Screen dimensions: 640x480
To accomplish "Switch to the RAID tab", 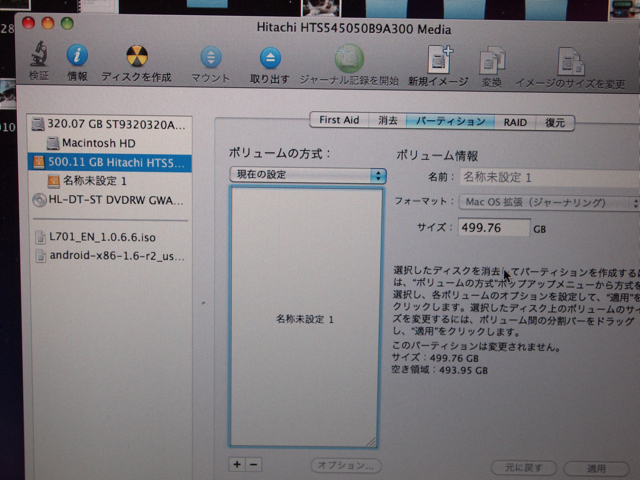I will pos(515,122).
